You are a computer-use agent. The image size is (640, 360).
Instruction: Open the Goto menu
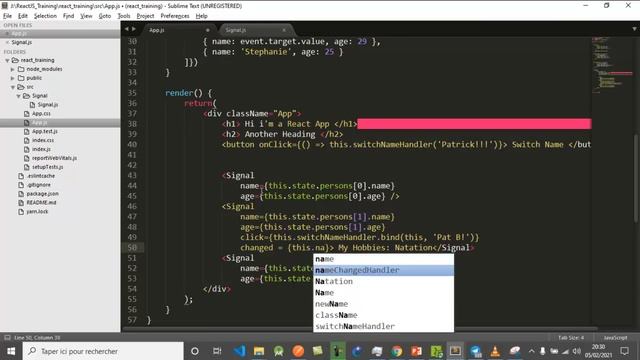pyautogui.click(x=105, y=16)
